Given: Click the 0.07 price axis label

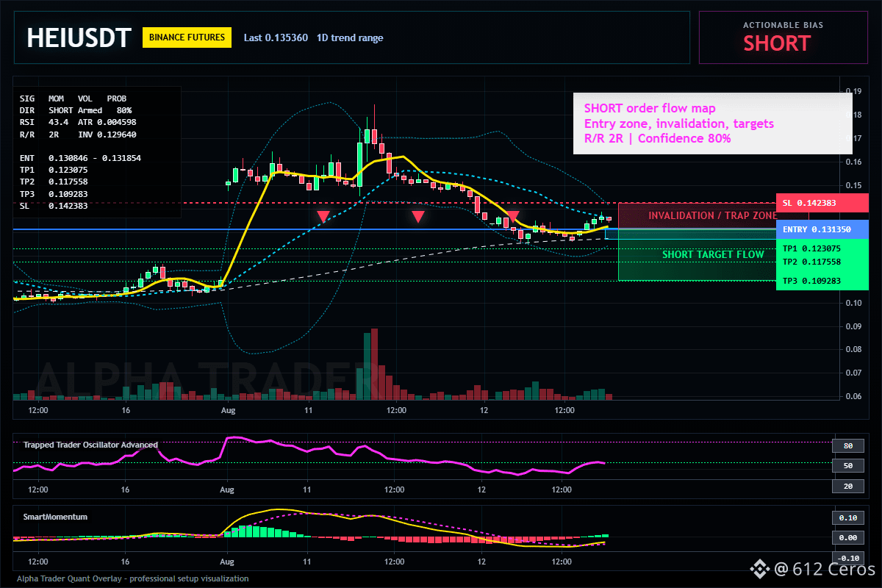Looking at the screenshot, I should 853,373.
